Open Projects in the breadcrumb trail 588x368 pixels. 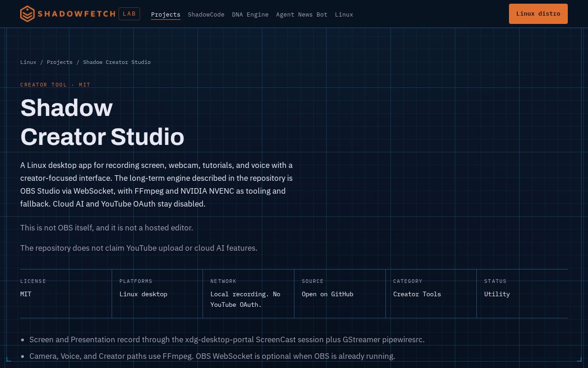pyautogui.click(x=60, y=62)
